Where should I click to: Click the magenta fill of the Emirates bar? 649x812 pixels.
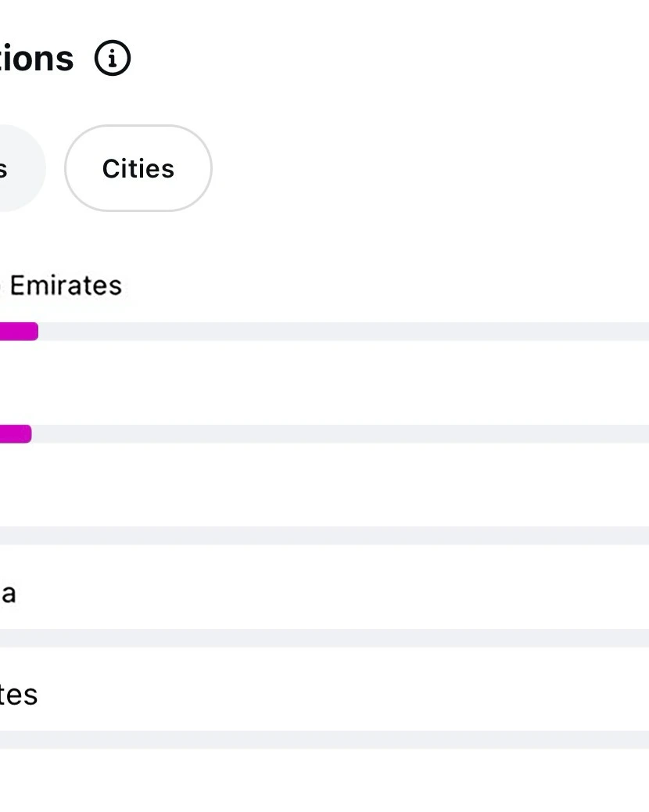[x=19, y=332]
